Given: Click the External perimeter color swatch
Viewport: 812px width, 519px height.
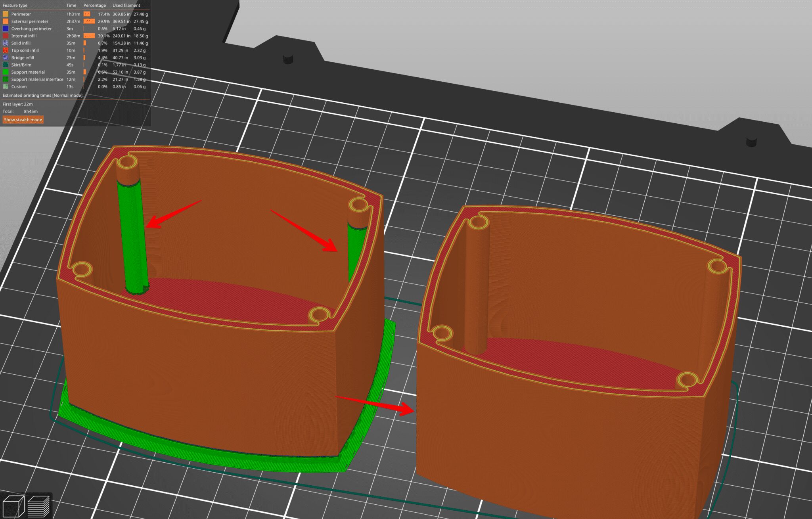Looking at the screenshot, I should click(x=6, y=21).
